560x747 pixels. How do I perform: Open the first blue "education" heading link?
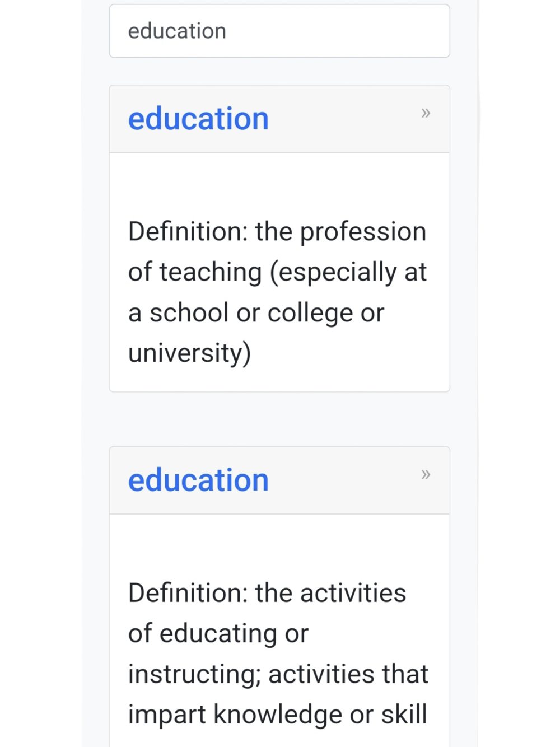point(198,119)
